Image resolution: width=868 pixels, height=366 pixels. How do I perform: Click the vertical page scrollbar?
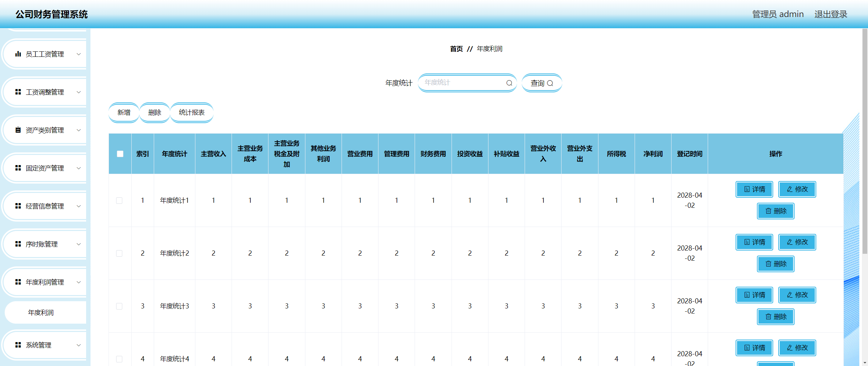pyautogui.click(x=865, y=141)
